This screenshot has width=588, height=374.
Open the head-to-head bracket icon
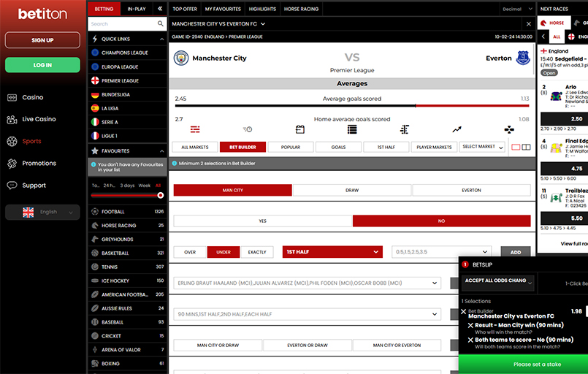[x=404, y=129]
